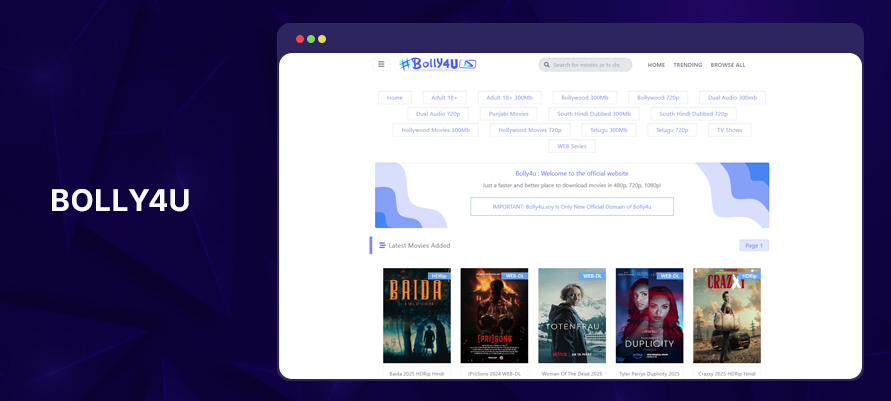Open the WEB Series category

pyautogui.click(x=572, y=146)
